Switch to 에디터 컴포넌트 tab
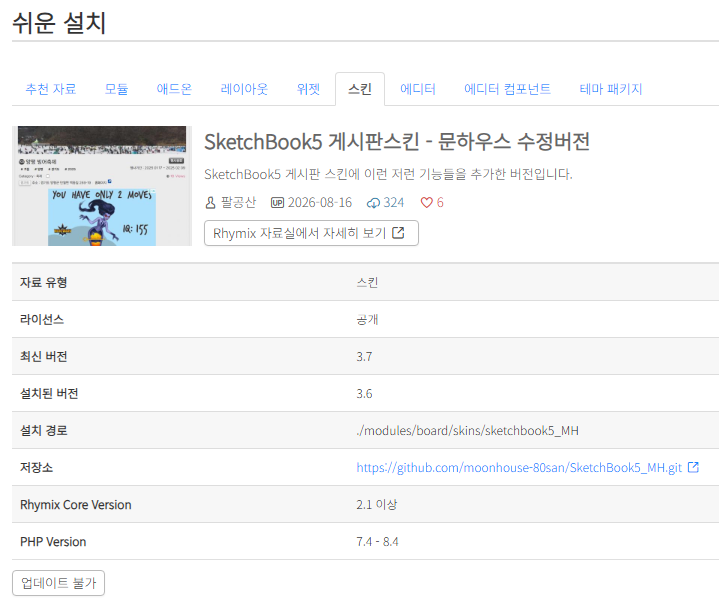This screenshot has width=719, height=609. 507,89
